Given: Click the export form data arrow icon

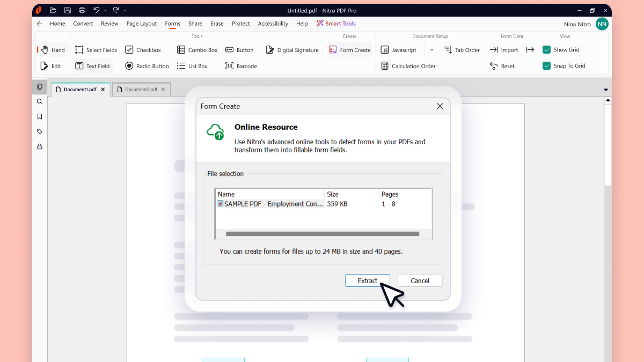Looking at the screenshot, I should coord(530,50).
